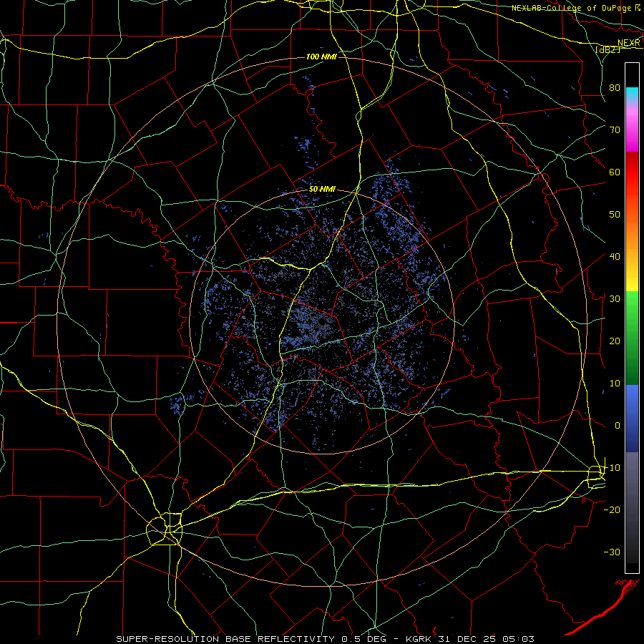Image resolution: width=644 pixels, height=644 pixels.
Task: Click the 30 value on the dBZ scale
Action: click(615, 299)
